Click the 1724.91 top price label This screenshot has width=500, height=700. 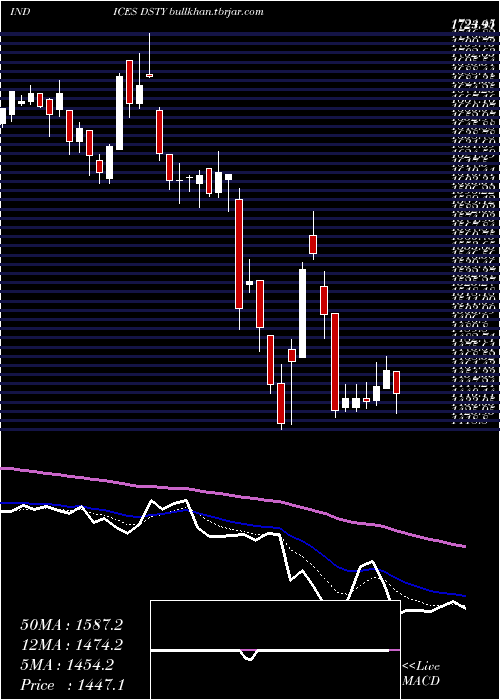(473, 25)
